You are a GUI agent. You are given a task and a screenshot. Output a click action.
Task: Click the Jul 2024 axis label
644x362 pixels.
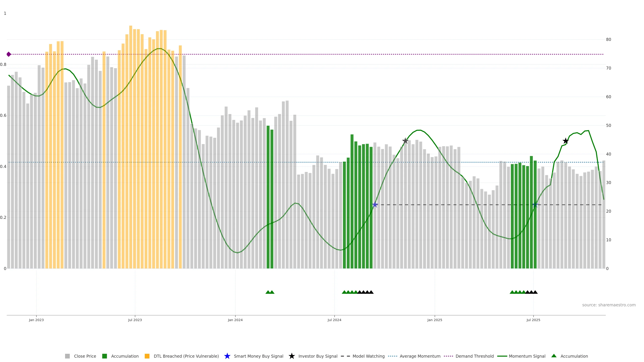coord(334,320)
